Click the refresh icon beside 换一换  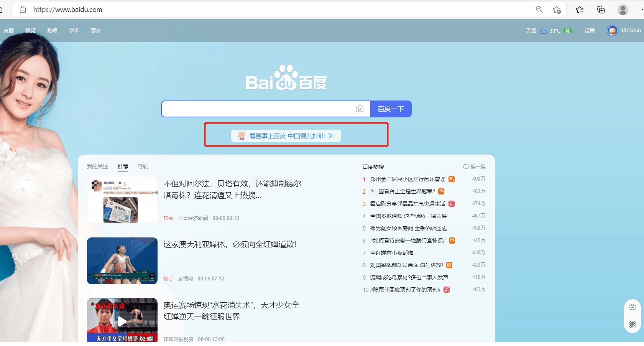click(466, 166)
